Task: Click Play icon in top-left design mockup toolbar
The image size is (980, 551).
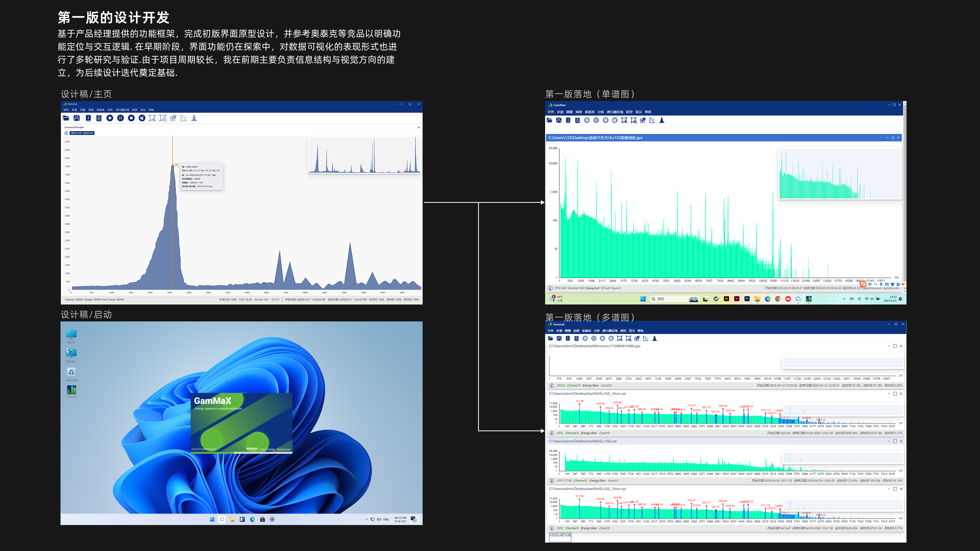Action: click(x=110, y=118)
